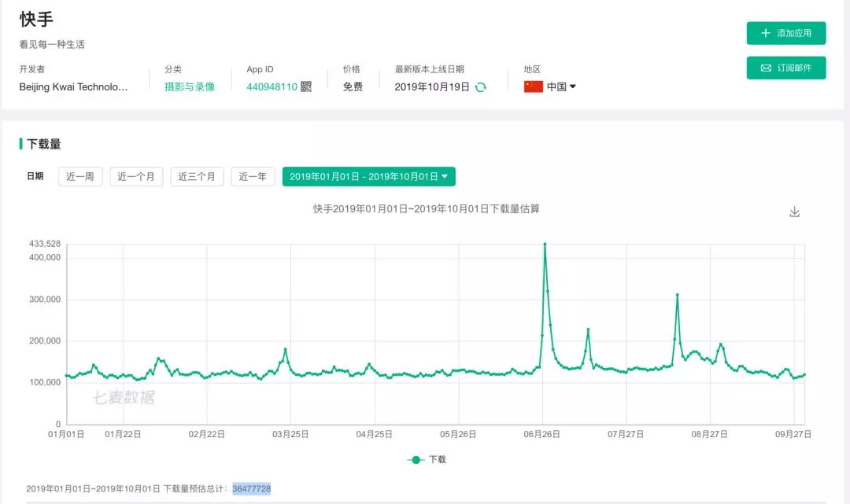850x504 pixels.
Task: Click the green refresh icon beside 2019年10月19日
Action: click(481, 86)
